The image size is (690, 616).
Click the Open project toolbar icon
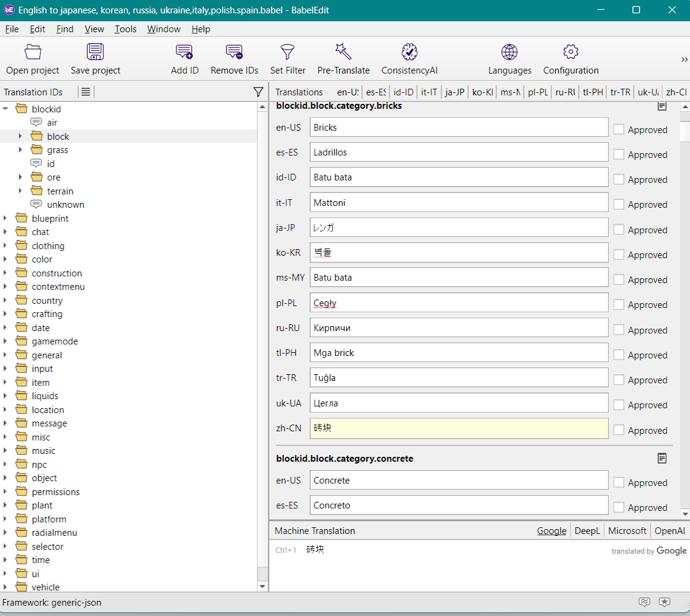[x=33, y=52]
